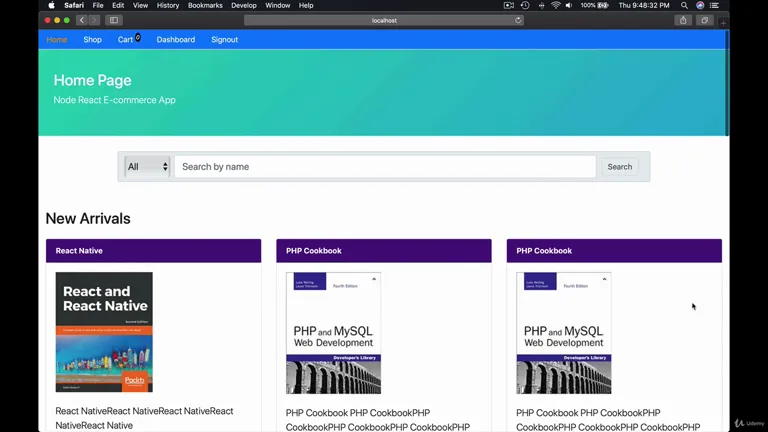Image resolution: width=768 pixels, height=432 pixels.
Task: Open the Help menu
Action: [306, 5]
